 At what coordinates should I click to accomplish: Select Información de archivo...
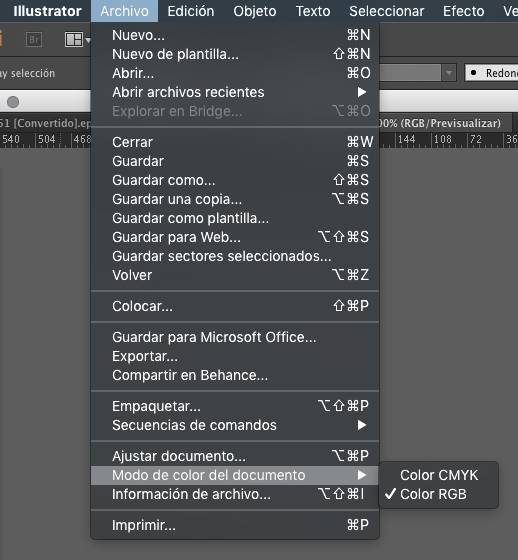pyautogui.click(x=235, y=494)
